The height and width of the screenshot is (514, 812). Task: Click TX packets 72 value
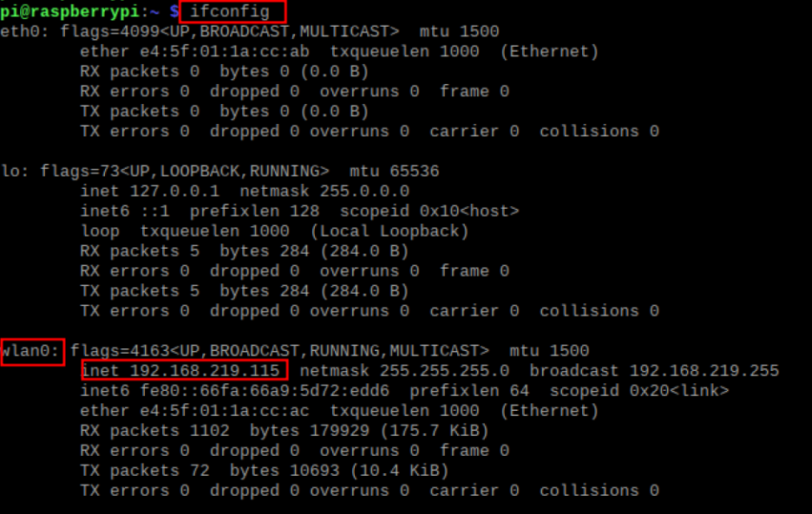coord(200,471)
